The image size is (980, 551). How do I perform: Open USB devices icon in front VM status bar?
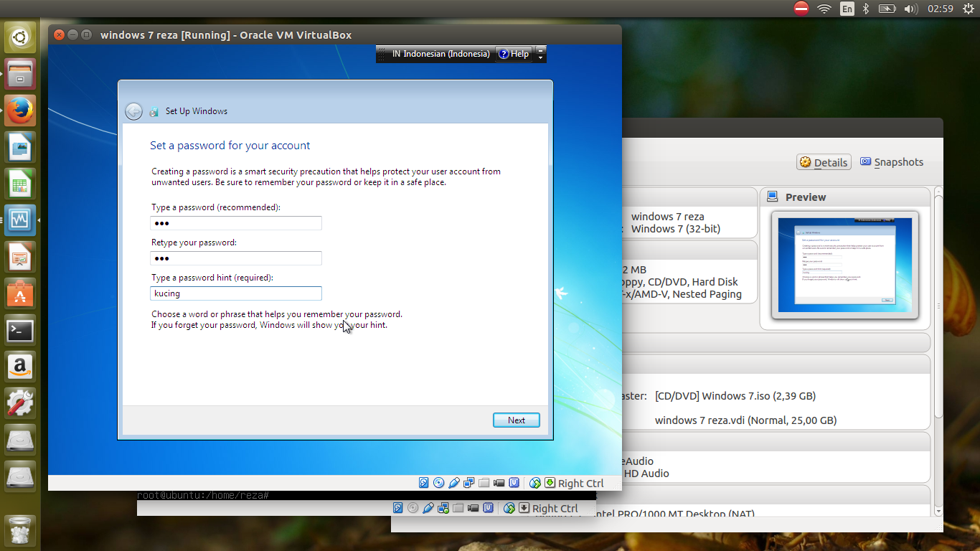coord(453,483)
